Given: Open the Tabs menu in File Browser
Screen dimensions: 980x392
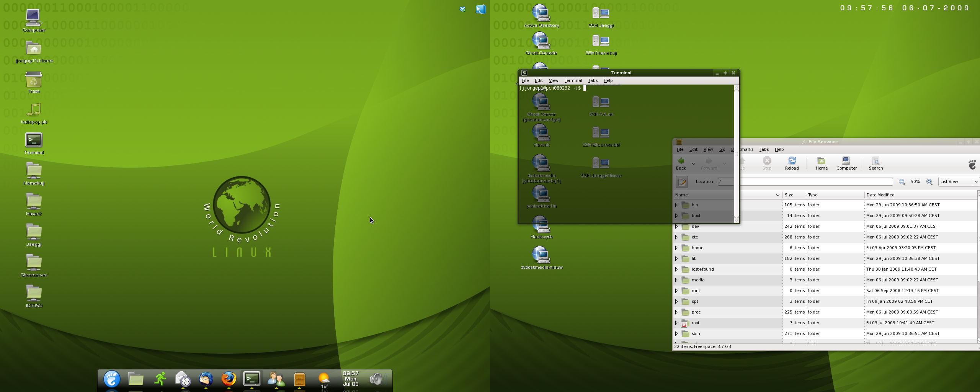Looking at the screenshot, I should pyautogui.click(x=764, y=149).
